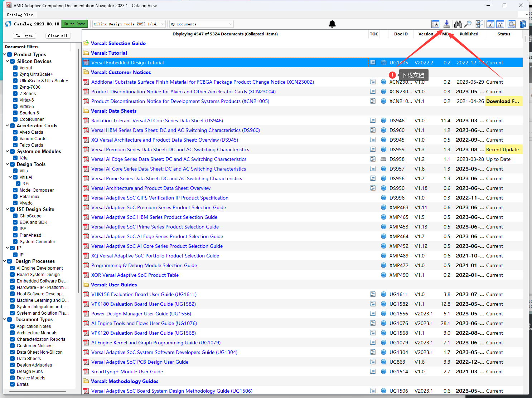Toggle the Kria checkbox
The image size is (532, 398).
[15, 158]
